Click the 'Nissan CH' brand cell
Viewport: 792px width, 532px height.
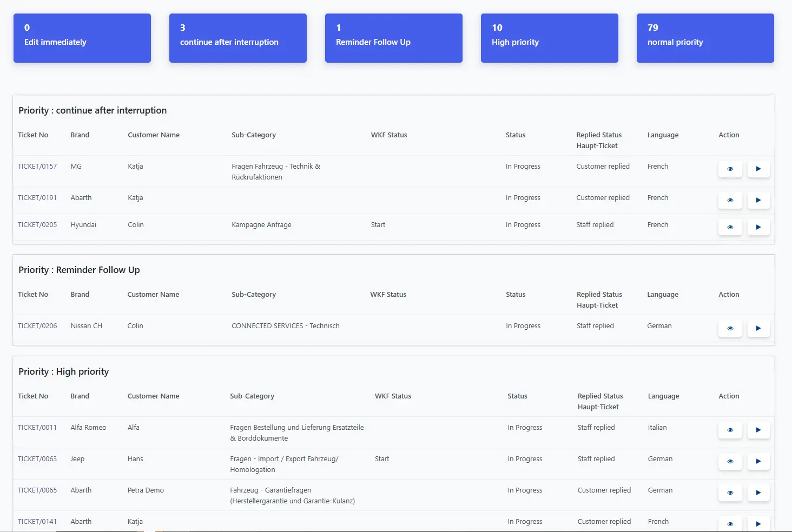tap(87, 326)
